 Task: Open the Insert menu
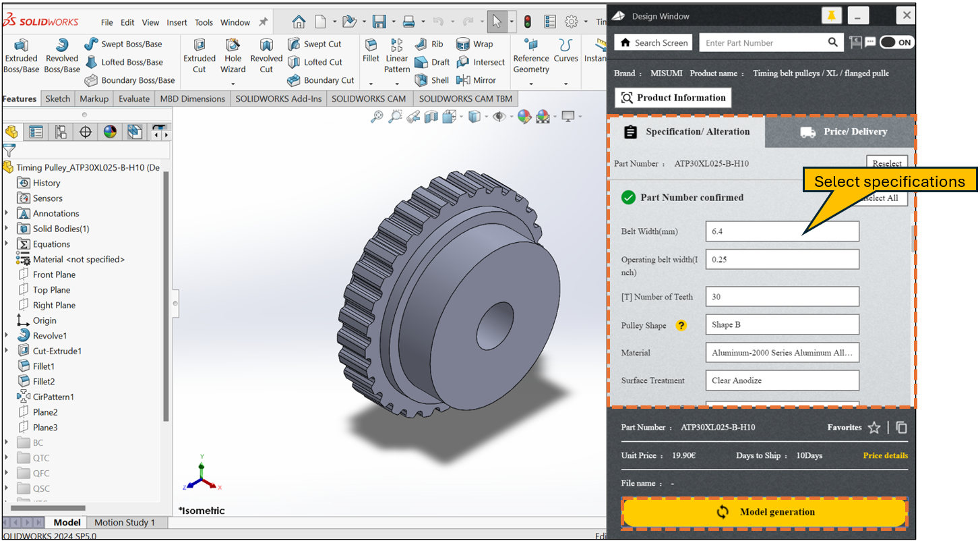[177, 22]
